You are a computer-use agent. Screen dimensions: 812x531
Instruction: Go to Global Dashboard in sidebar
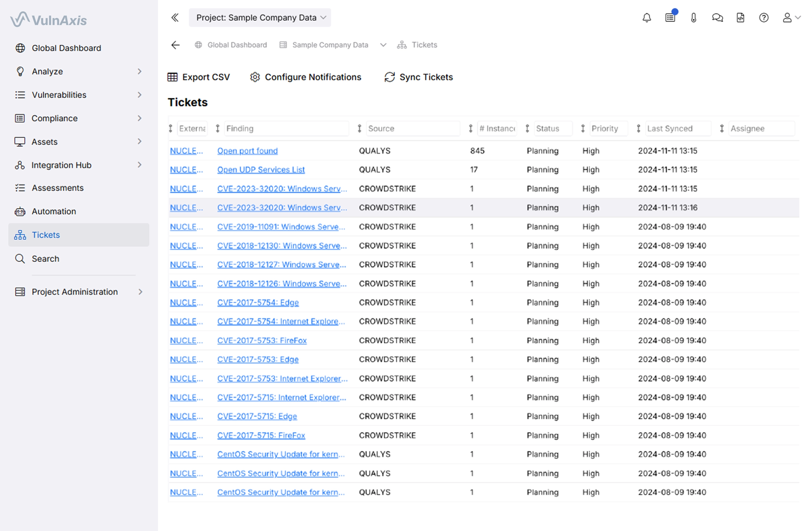[x=66, y=48]
